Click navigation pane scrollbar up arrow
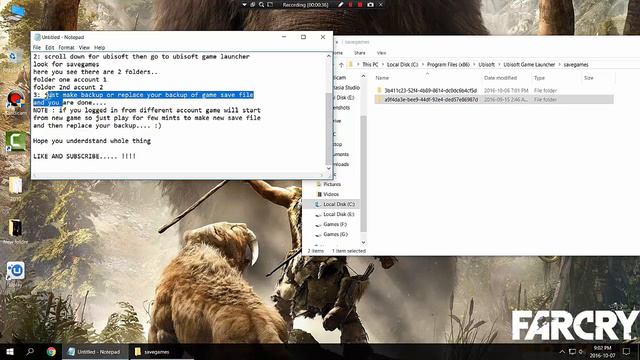 coord(363,76)
